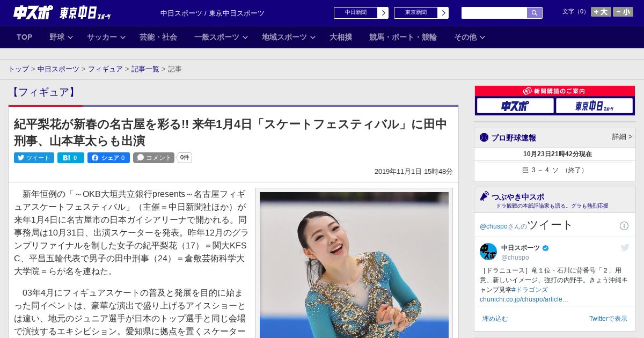This screenshot has width=644, height=338.
Task: Click the 10月23日21時42分現在 timestamp
Action: (x=558, y=154)
